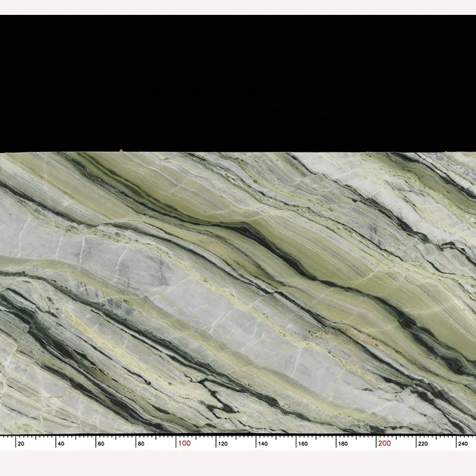Click the ruler tick midway between 200 and 220
Screen dimensions: 476x476
(396, 437)
